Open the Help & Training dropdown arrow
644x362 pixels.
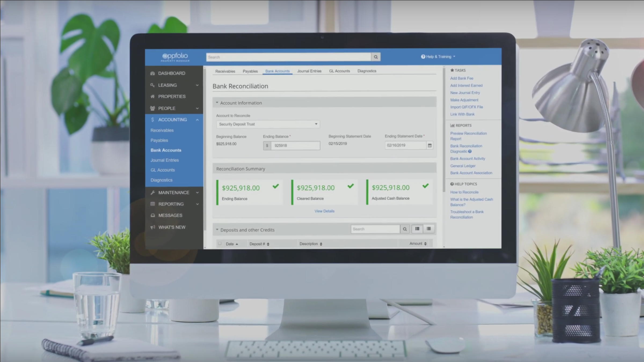pos(454,57)
